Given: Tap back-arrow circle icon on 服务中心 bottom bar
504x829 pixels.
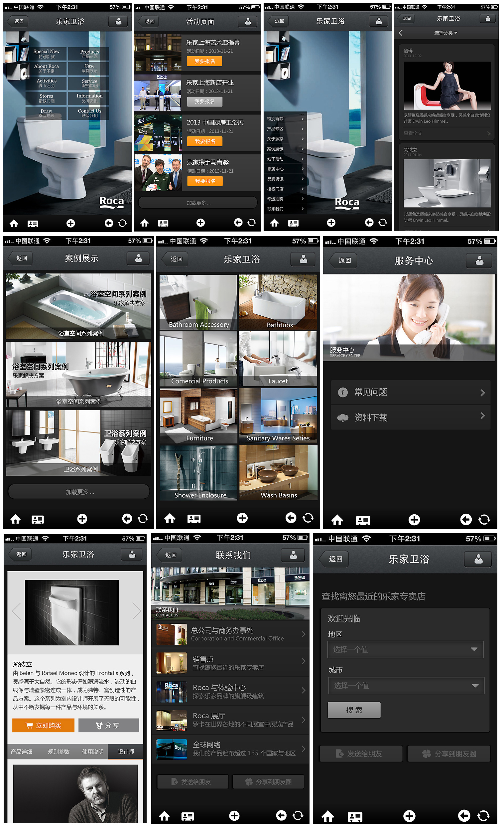Looking at the screenshot, I should pyautogui.click(x=466, y=520).
